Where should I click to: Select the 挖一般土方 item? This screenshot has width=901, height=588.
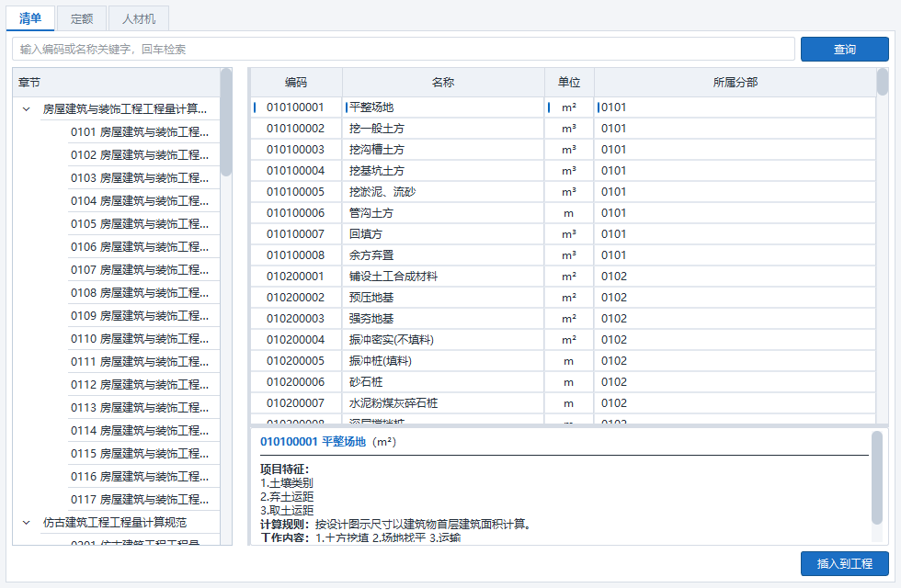coord(376,129)
